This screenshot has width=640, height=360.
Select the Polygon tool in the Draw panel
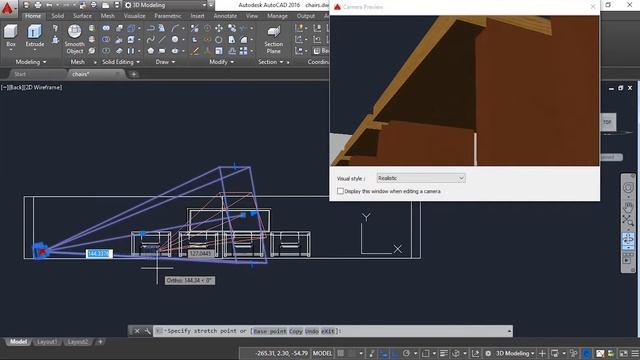point(151,51)
